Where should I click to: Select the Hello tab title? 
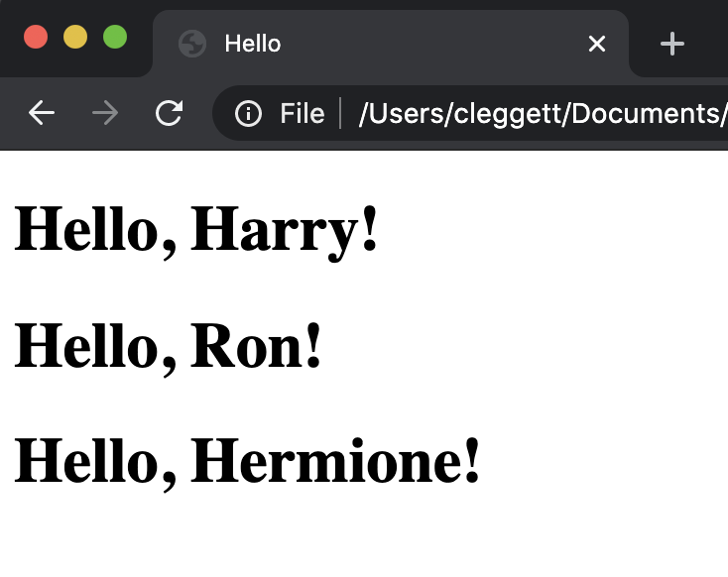click(253, 44)
